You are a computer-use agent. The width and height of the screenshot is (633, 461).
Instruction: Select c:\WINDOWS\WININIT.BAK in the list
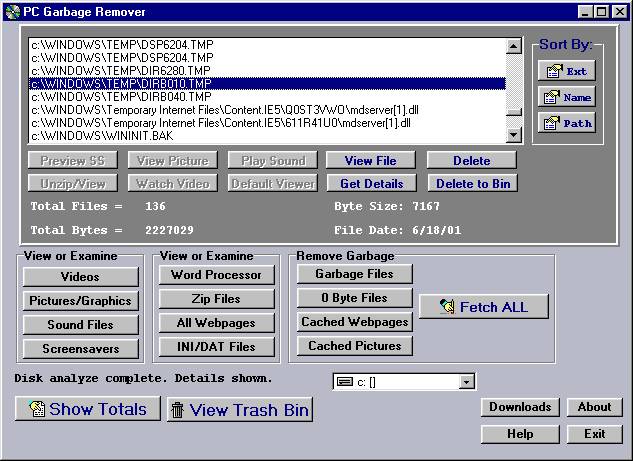point(267,136)
